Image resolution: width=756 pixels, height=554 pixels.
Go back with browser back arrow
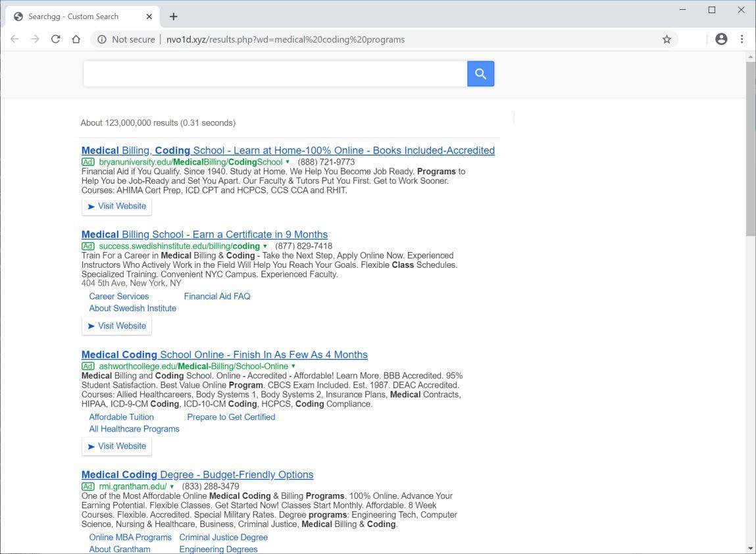[14, 39]
